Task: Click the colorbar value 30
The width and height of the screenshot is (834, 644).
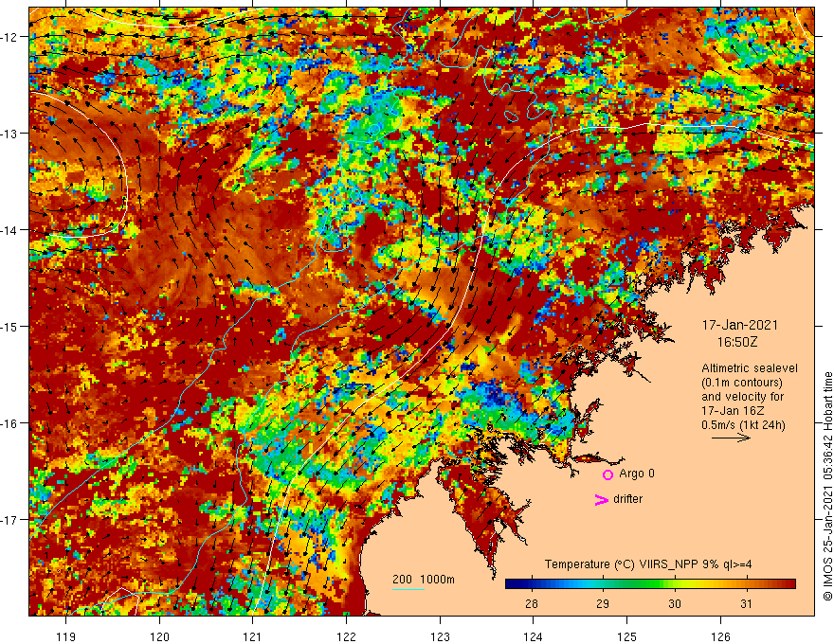Action: [675, 603]
